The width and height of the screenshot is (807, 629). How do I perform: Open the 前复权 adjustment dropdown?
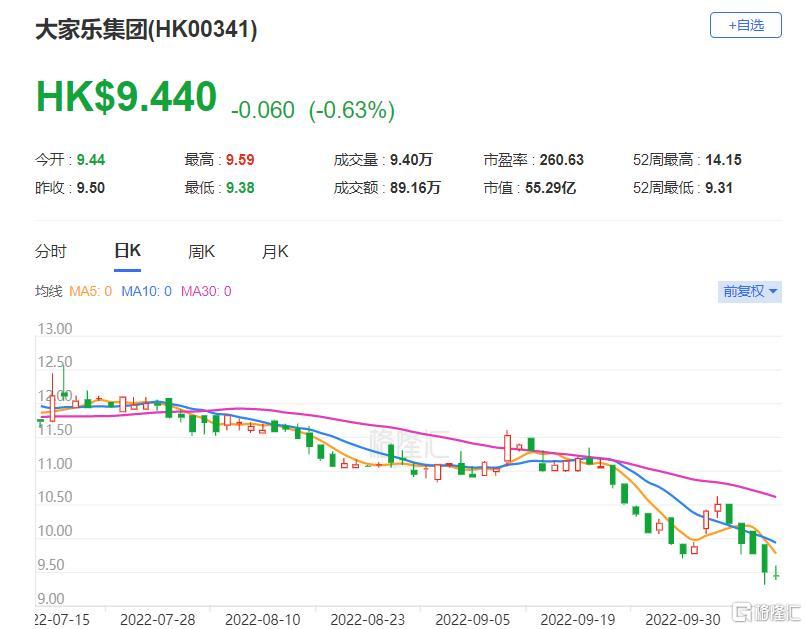tap(750, 291)
